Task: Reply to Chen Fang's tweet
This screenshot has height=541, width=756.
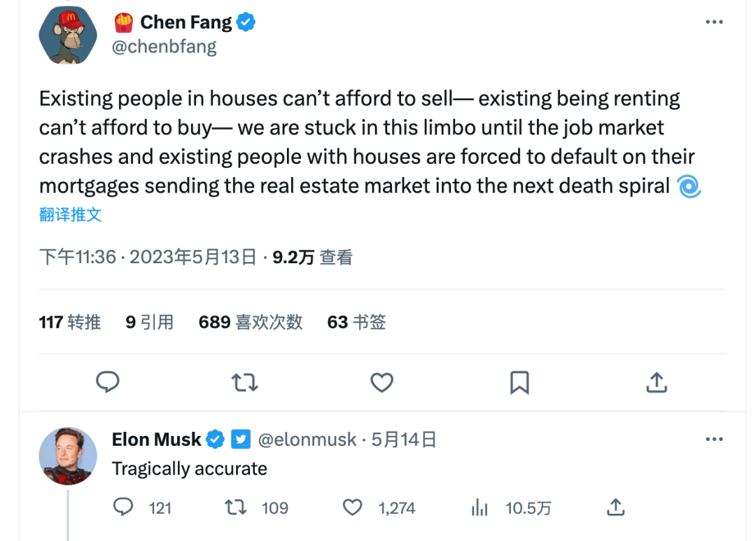Action: pos(108,382)
